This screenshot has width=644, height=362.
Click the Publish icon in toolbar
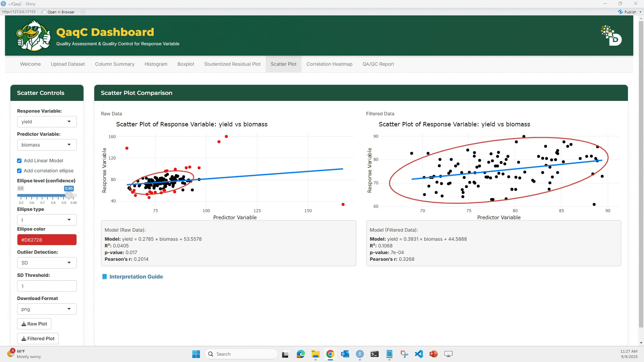coord(621,12)
